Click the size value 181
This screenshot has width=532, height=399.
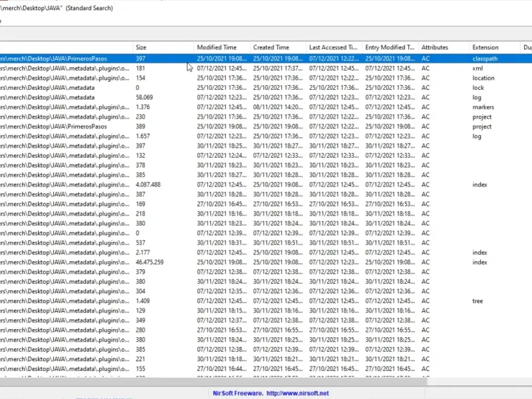(x=140, y=68)
